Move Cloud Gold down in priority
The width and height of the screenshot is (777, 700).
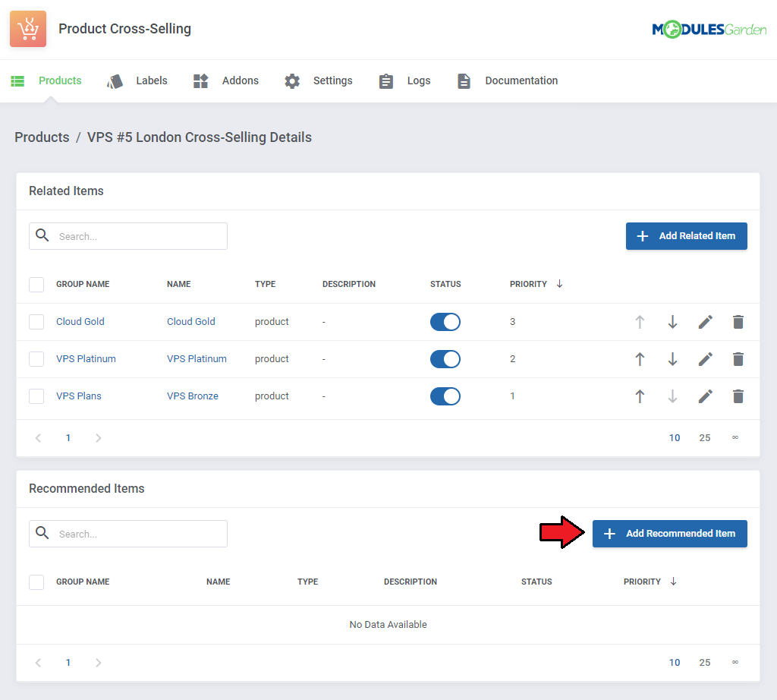[x=672, y=322]
